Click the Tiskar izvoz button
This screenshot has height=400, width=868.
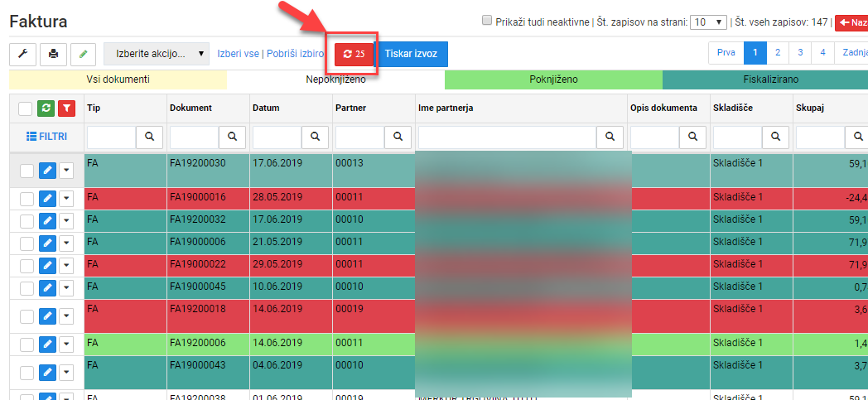pyautogui.click(x=412, y=54)
